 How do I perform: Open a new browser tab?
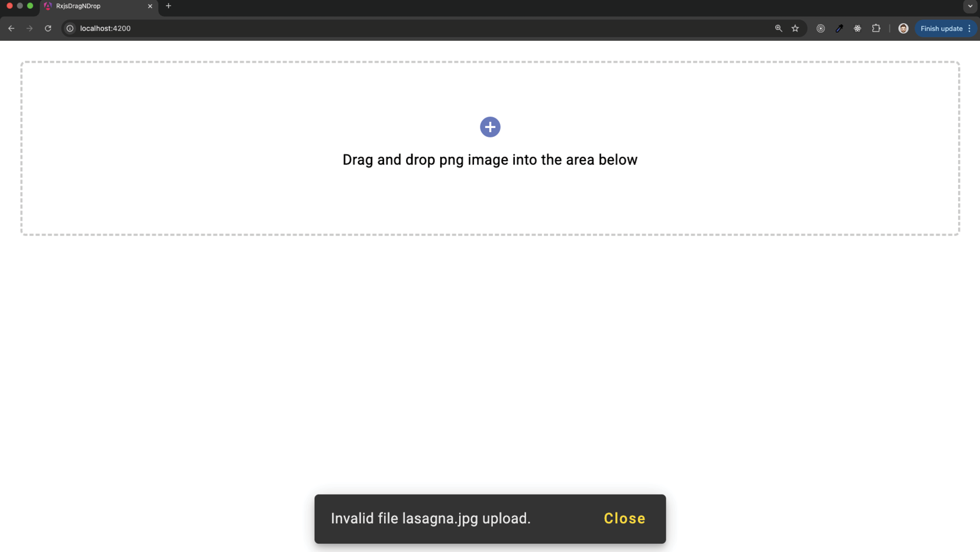[x=169, y=6]
